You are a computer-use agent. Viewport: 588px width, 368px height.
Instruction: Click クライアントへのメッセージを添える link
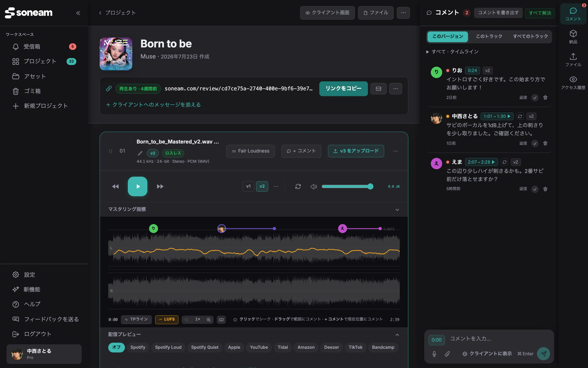(153, 105)
